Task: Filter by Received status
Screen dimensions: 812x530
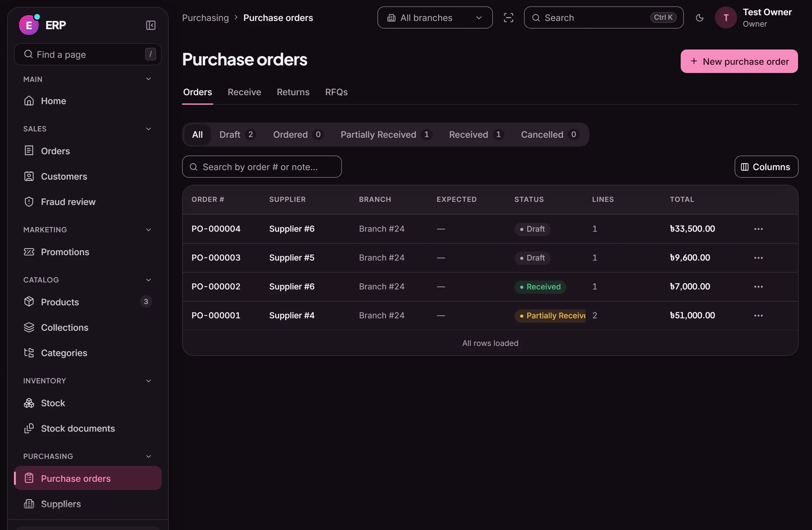Action: tap(476, 135)
